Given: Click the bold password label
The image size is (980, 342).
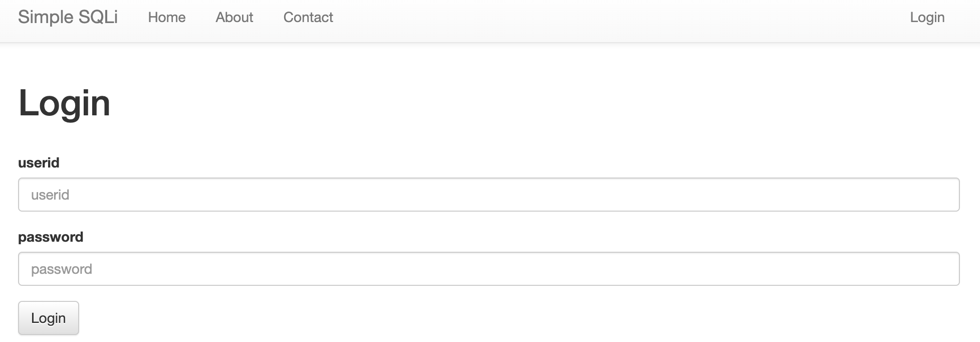Looking at the screenshot, I should [x=51, y=237].
